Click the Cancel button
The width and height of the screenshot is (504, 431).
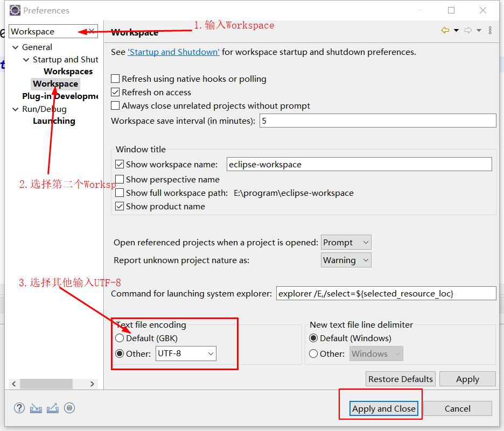[x=457, y=408]
